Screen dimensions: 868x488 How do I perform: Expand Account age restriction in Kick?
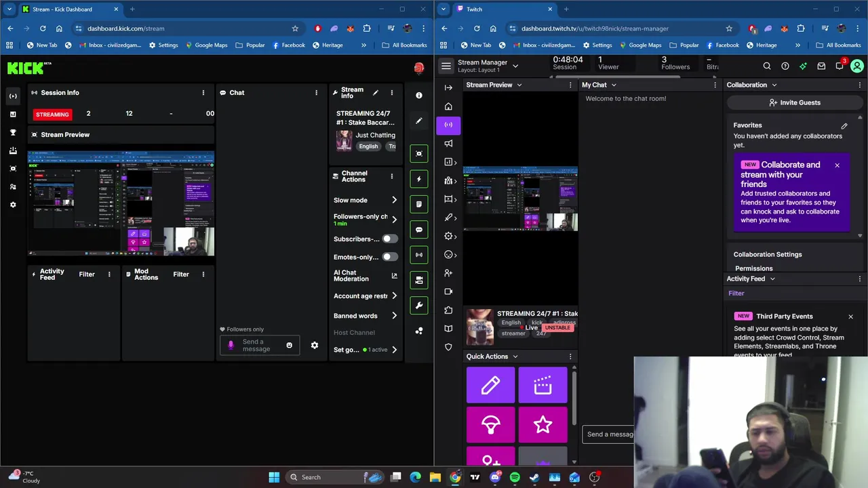pos(394,296)
